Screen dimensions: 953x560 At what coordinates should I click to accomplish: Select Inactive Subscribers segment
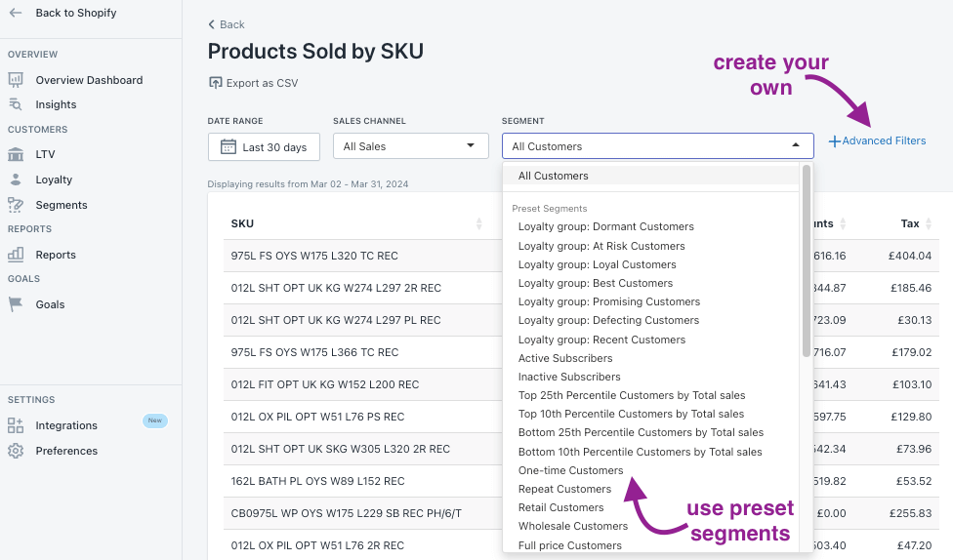(569, 377)
